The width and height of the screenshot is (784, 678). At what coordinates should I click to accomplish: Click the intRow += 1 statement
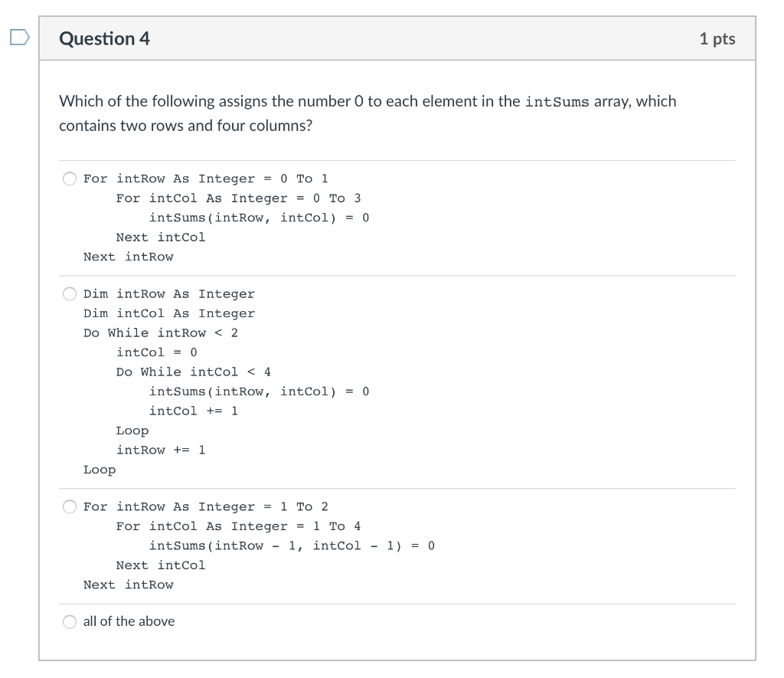click(161, 450)
